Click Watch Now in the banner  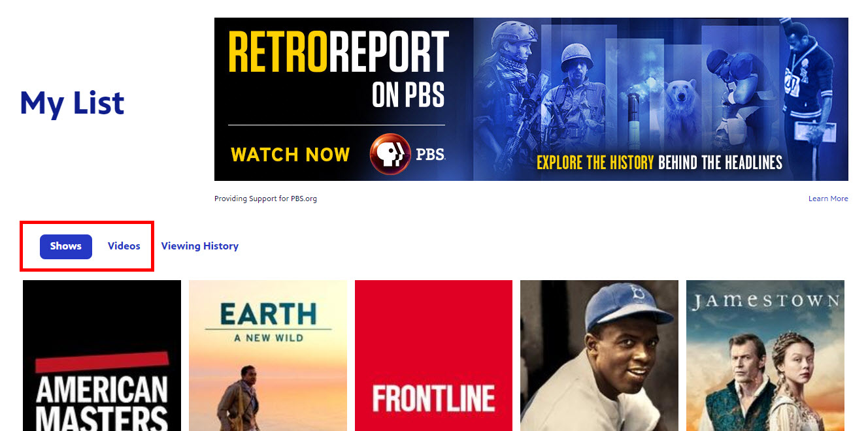[290, 155]
